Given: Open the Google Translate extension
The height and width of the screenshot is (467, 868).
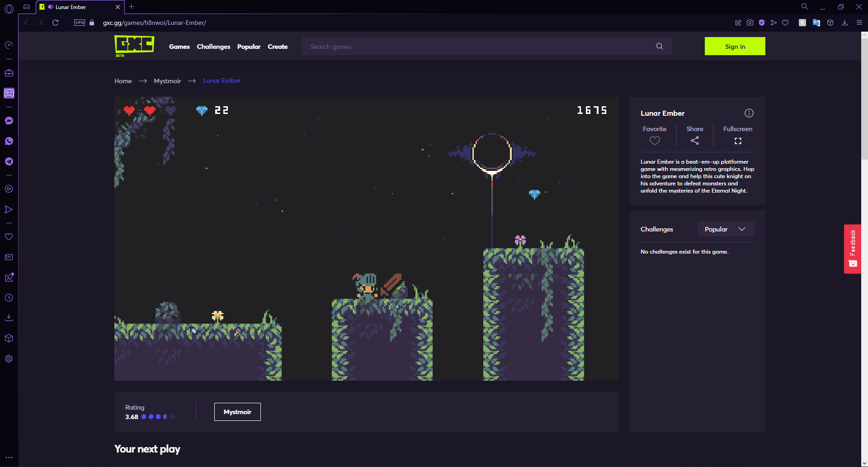Looking at the screenshot, I should [x=816, y=22].
